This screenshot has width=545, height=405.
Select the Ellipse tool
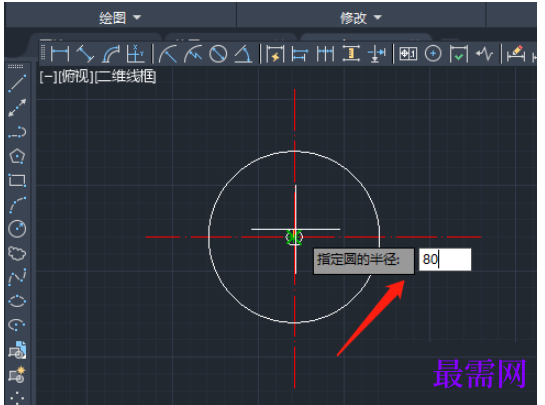tap(17, 301)
